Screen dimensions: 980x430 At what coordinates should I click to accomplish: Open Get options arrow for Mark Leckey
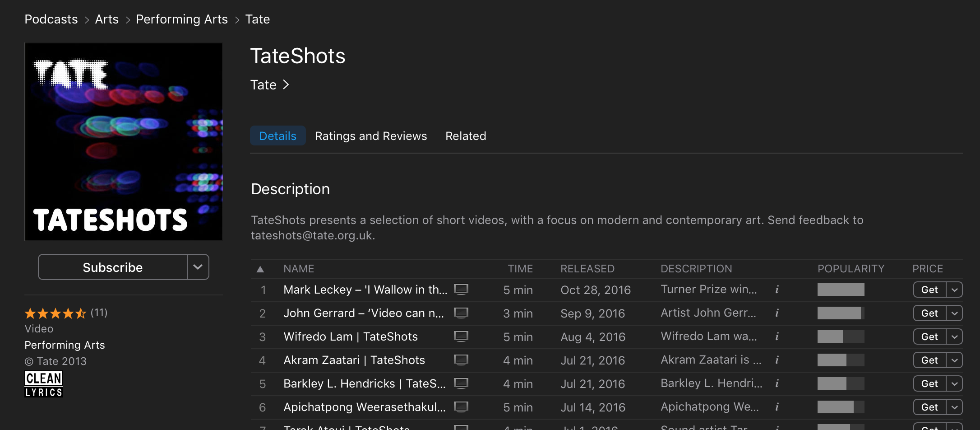[954, 290]
